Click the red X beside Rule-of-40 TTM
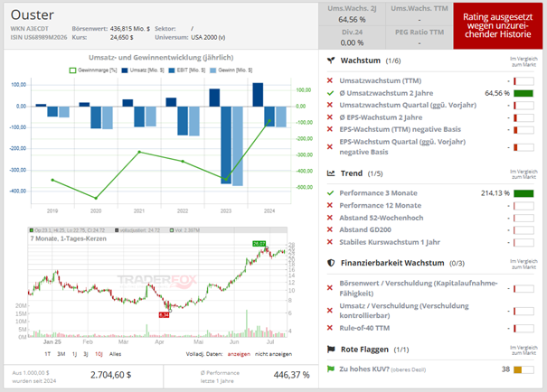Screen dimensions: 547x392 [330, 328]
